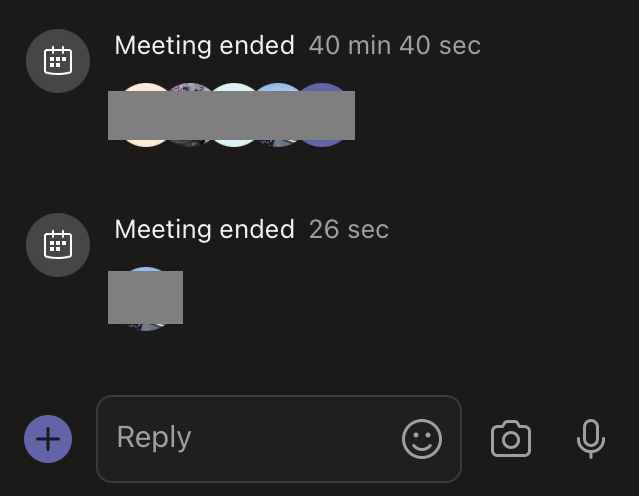Open the camera to attach a photo
The width and height of the screenshot is (639, 496).
(x=511, y=439)
